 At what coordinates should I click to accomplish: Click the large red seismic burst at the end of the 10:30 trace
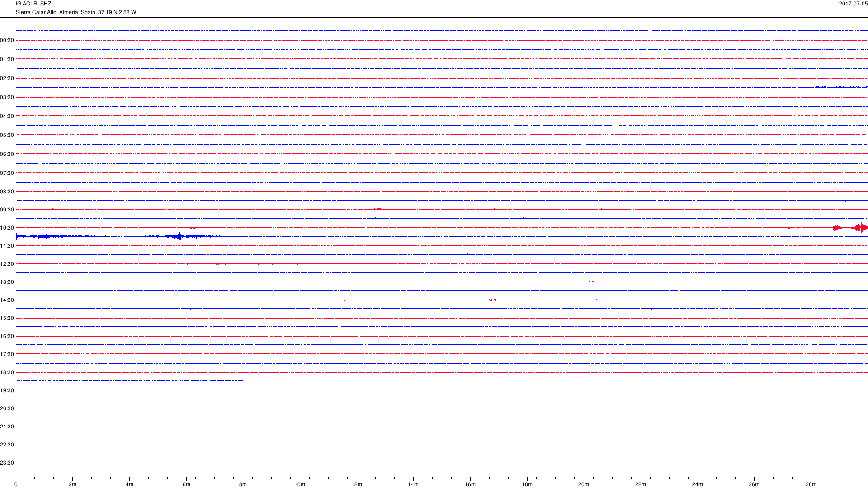click(860, 228)
